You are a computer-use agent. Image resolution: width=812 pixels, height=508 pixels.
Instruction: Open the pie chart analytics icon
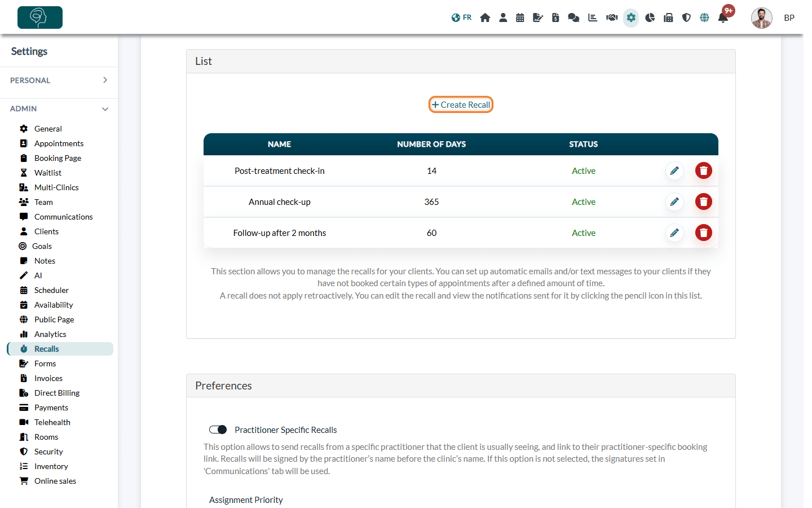[x=650, y=17]
